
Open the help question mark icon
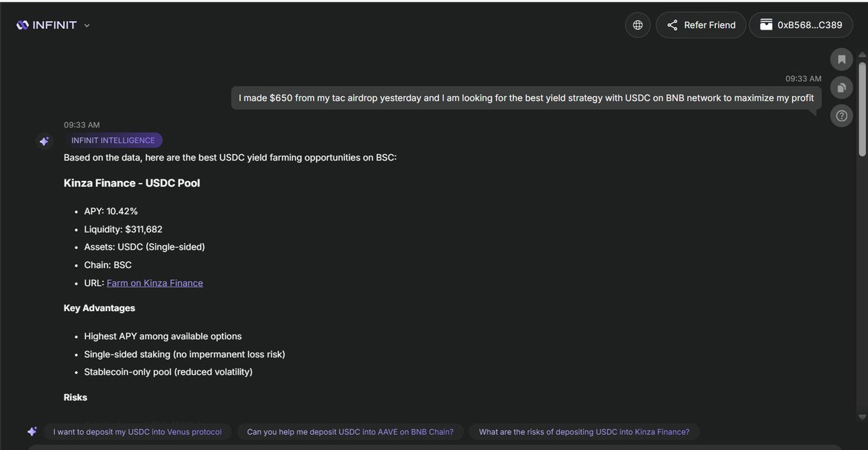click(841, 115)
